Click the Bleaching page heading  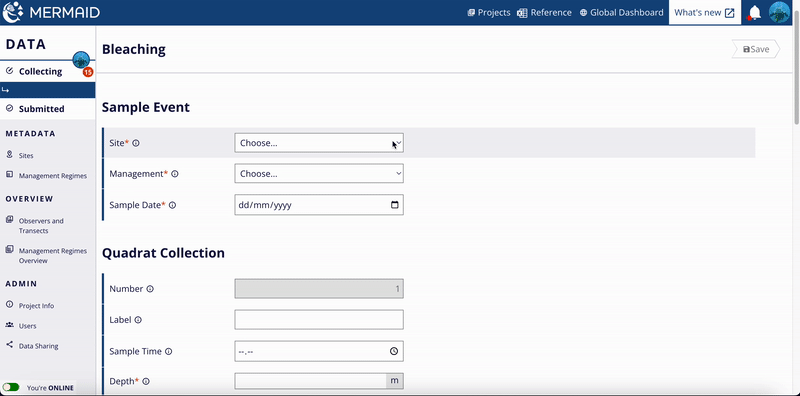point(134,50)
